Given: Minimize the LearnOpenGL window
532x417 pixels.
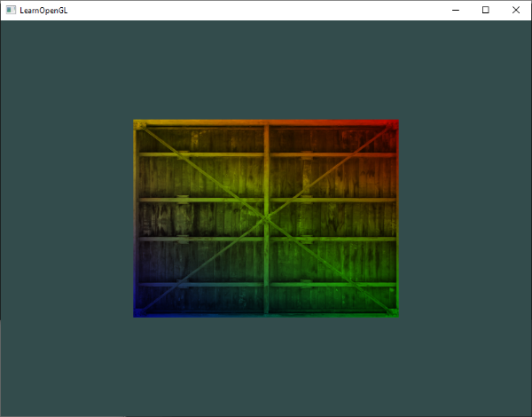Looking at the screenshot, I should [x=456, y=10].
